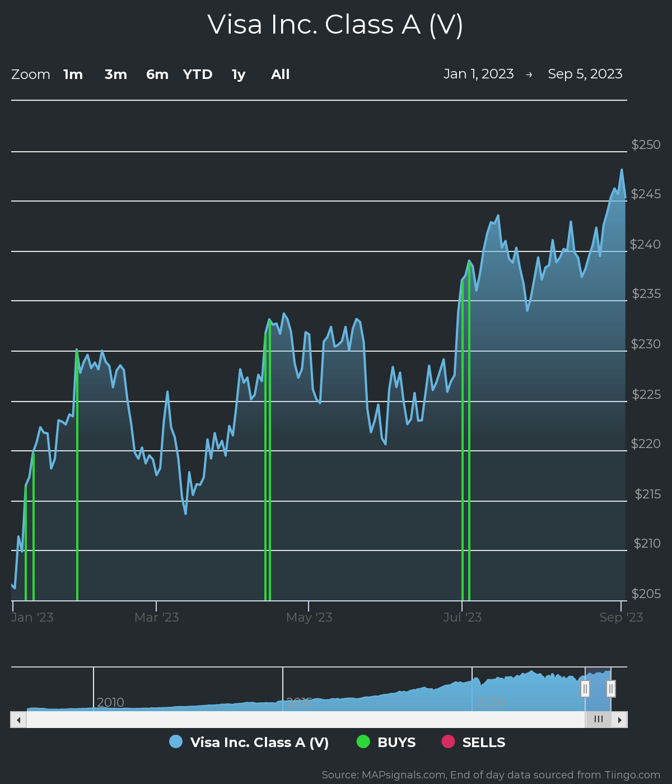Select the YTD zoom range
Viewport: 672px width, 784px height.
pos(198,74)
